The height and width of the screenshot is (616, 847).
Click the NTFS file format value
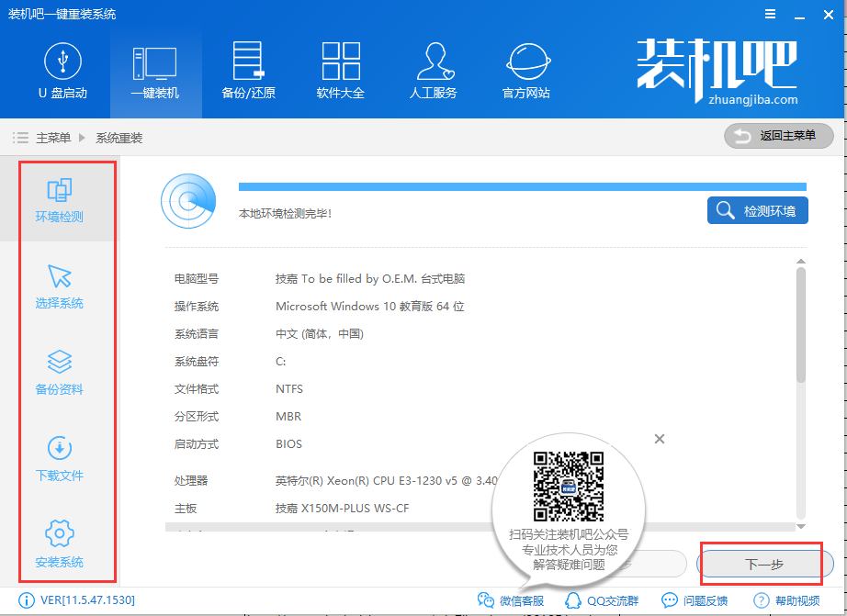[x=289, y=388]
